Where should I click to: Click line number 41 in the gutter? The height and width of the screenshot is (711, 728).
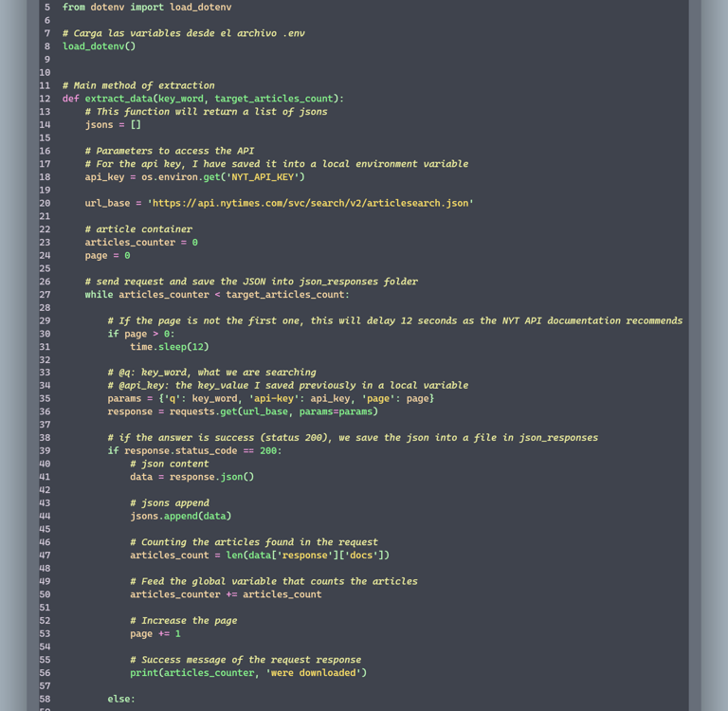tap(45, 477)
